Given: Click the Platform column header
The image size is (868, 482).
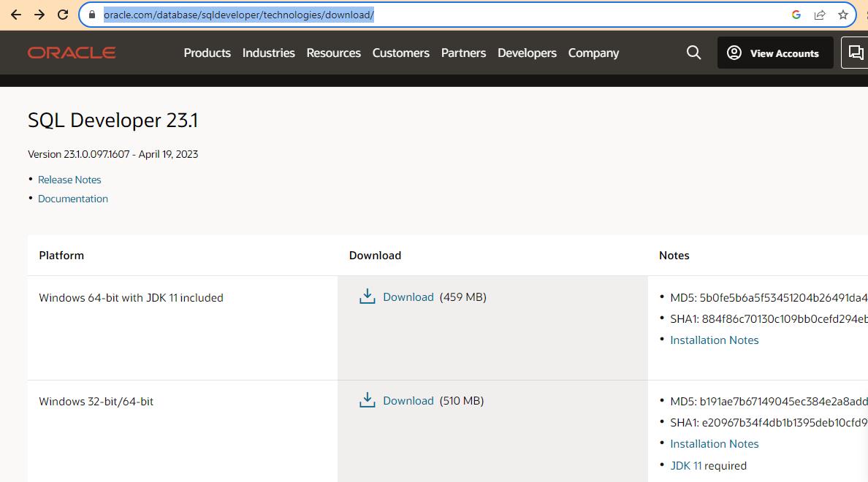Looking at the screenshot, I should 61,256.
